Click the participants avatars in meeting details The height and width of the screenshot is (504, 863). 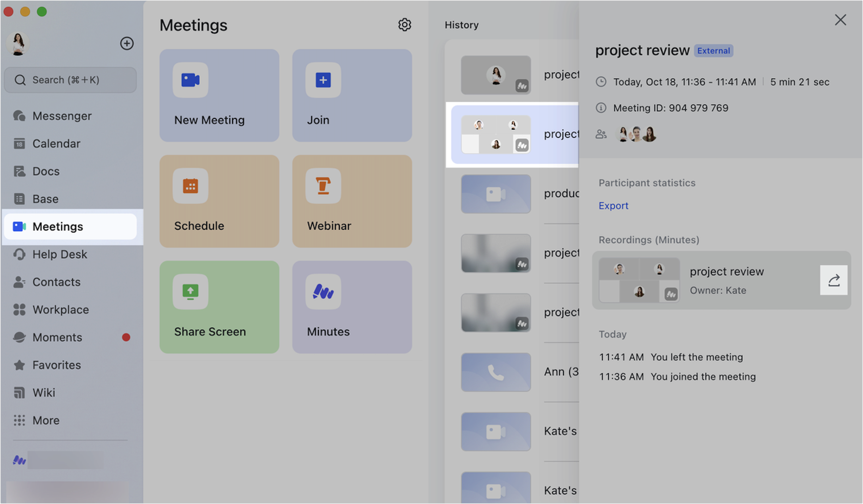coord(636,134)
